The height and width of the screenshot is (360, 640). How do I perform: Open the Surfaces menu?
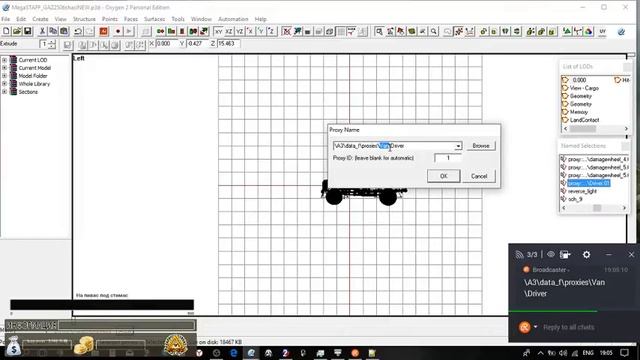(x=154, y=19)
